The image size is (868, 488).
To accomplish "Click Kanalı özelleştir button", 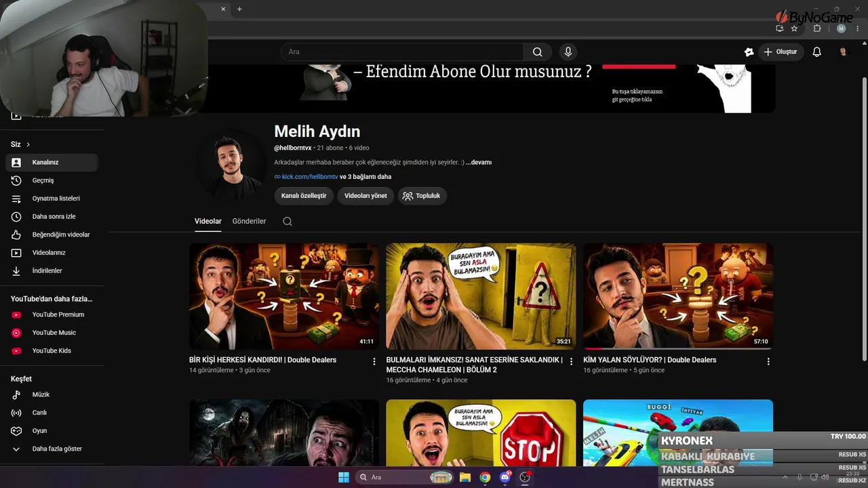I will coord(304,196).
